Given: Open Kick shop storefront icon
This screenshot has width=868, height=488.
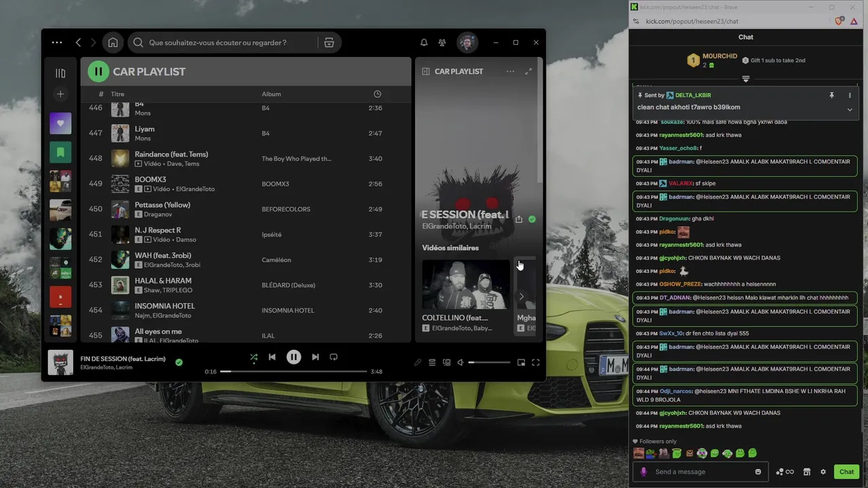Looking at the screenshot, I should [x=807, y=472].
